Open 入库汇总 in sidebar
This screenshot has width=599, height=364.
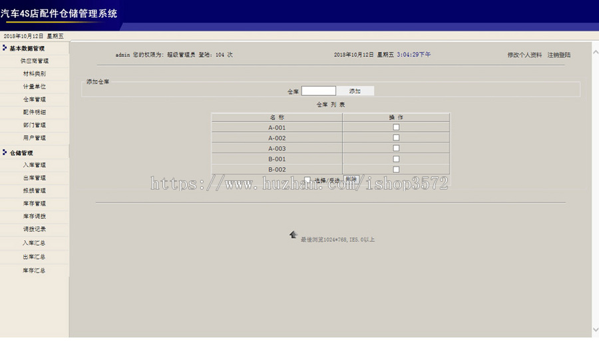pyautogui.click(x=34, y=243)
